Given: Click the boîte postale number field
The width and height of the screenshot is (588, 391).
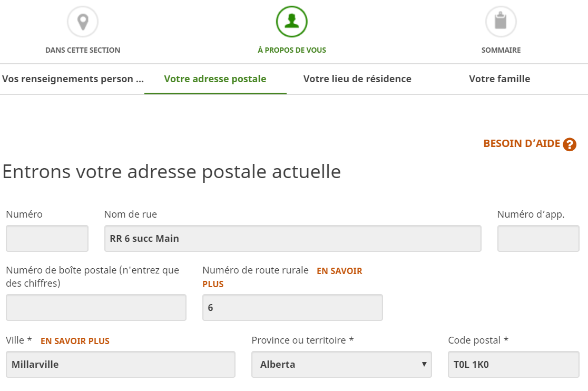Looking at the screenshot, I should 96,307.
